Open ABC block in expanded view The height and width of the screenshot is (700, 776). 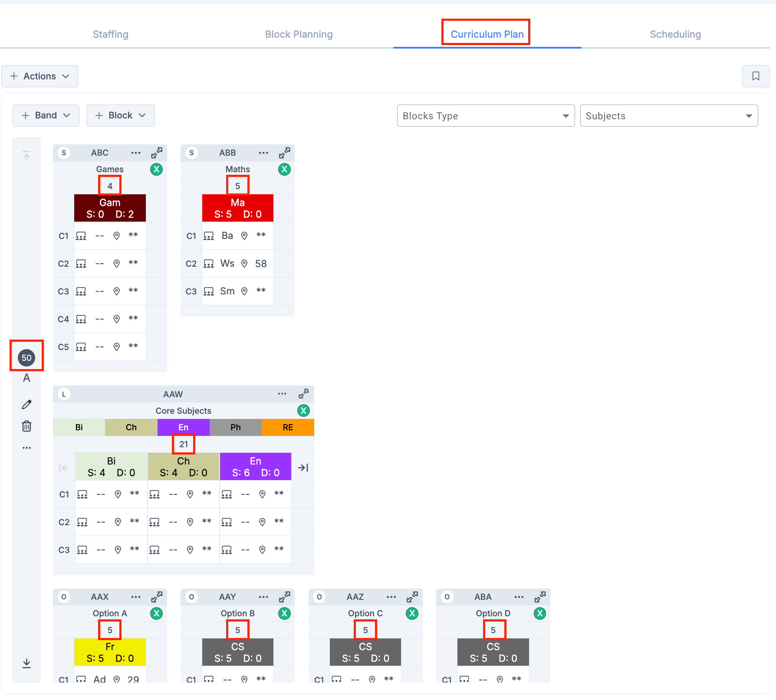(157, 153)
